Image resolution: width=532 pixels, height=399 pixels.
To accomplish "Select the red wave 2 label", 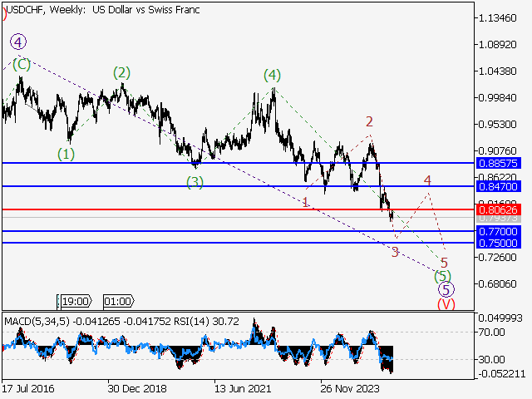I will (369, 122).
